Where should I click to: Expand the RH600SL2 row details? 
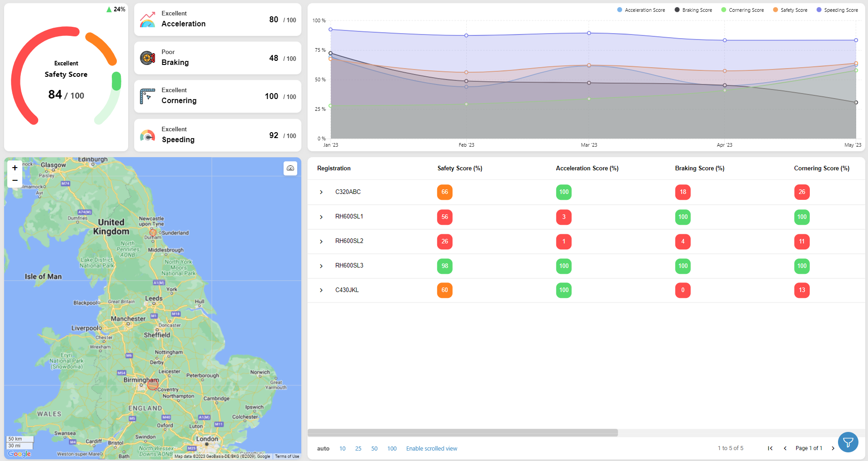coord(321,241)
